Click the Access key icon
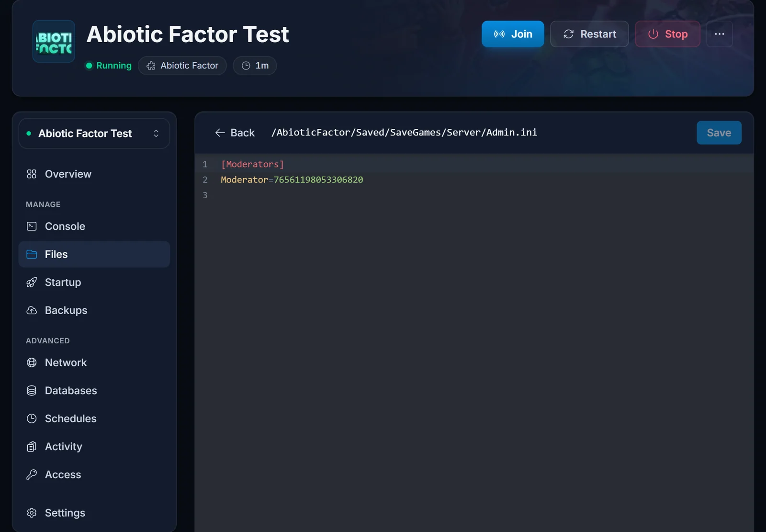Viewport: 766px width, 532px height. (32, 475)
